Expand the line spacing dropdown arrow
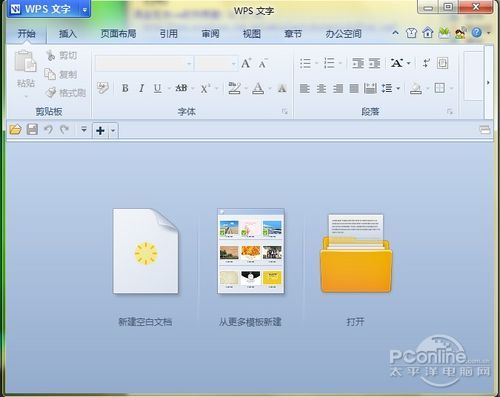This screenshot has height=397, width=500. pos(398,89)
